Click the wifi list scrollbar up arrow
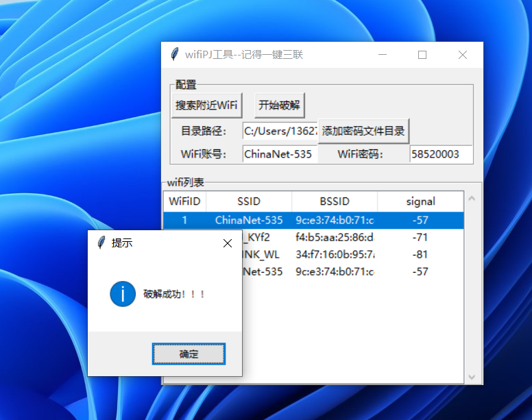 click(472, 199)
